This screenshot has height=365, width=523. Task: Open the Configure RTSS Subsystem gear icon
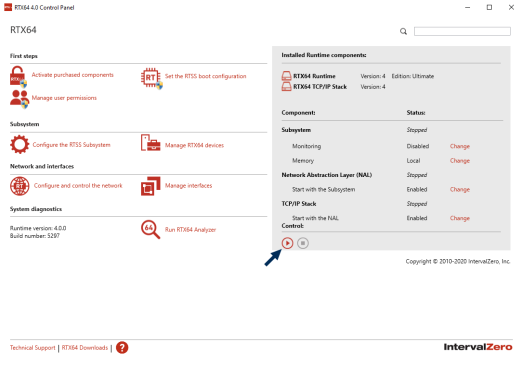click(x=19, y=144)
